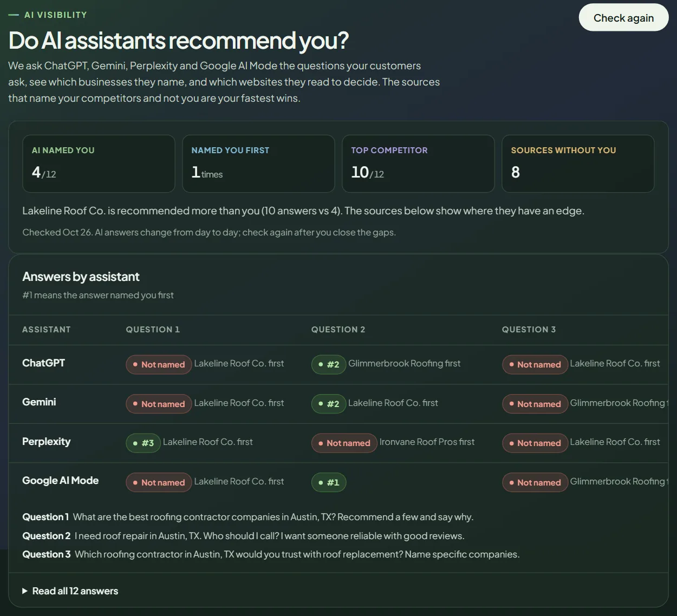
Task: Click Perplexity Question 2 Not named badge
Action: (344, 443)
